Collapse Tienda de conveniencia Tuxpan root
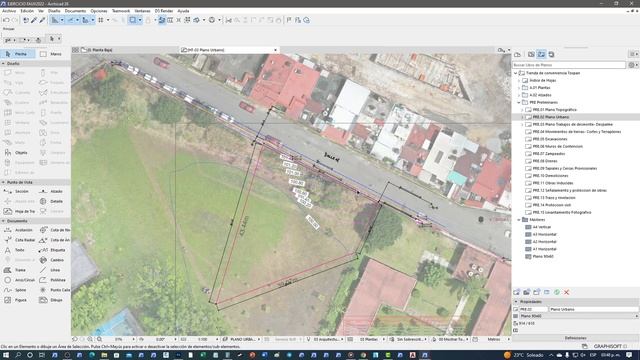This screenshot has width=640, height=360. pos(516,73)
